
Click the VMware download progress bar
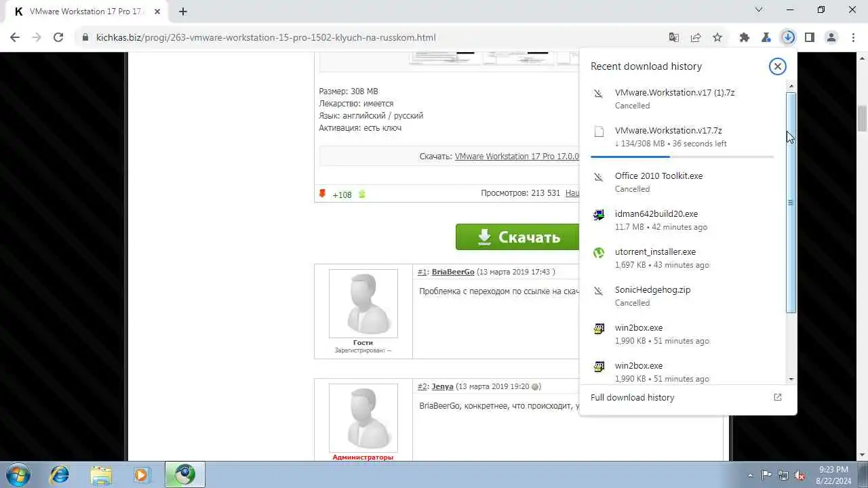click(682, 157)
